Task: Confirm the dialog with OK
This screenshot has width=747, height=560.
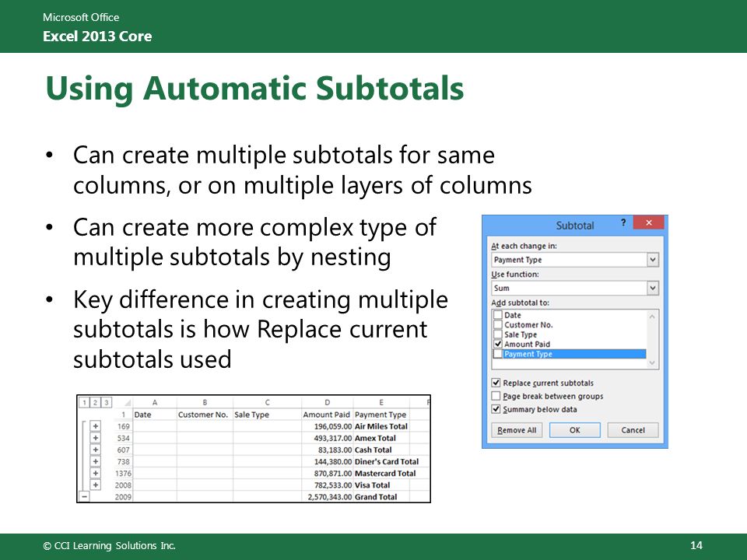Action: pyautogui.click(x=575, y=430)
